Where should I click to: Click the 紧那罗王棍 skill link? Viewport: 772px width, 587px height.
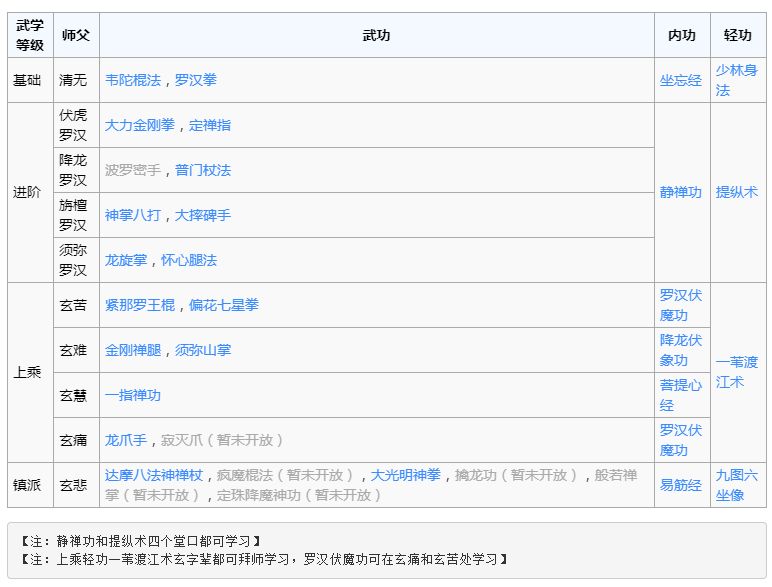coord(140,305)
